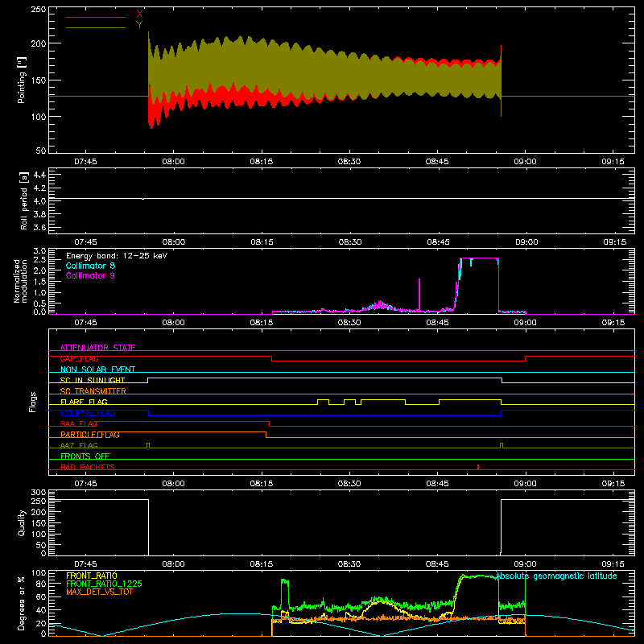Click the 3.0 value on modulation axis
644x644 pixels.
pyautogui.click(x=39, y=251)
